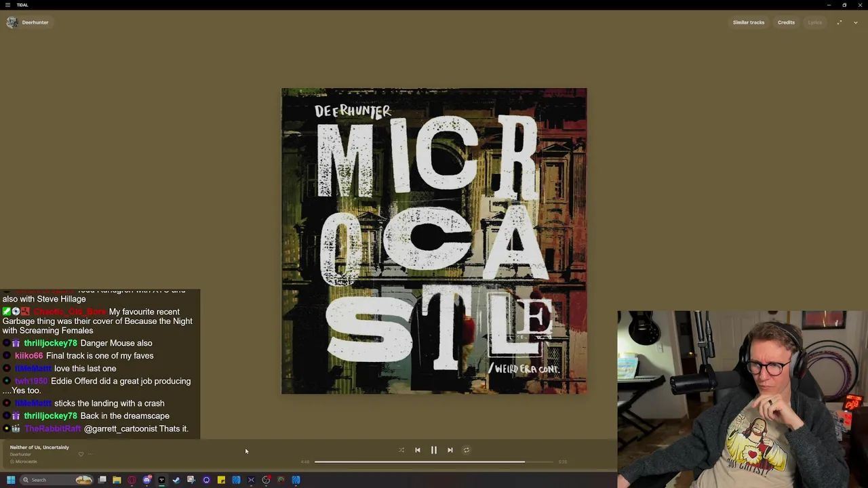This screenshot has height=488, width=868.
Task: Favorite the track with heart icon
Action: [81, 454]
